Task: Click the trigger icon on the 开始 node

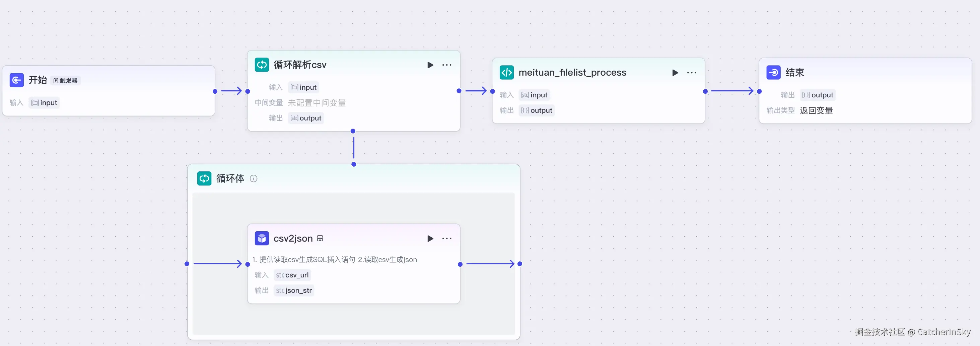Action: pos(17,80)
